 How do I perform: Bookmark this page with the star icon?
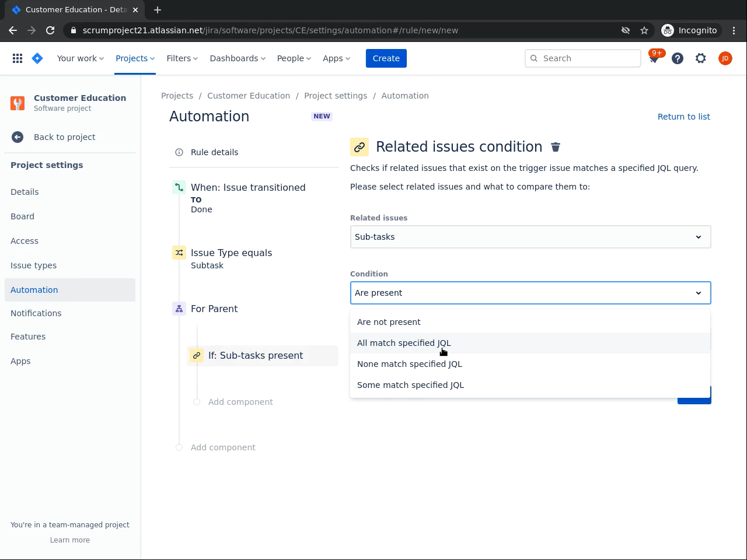pos(644,30)
